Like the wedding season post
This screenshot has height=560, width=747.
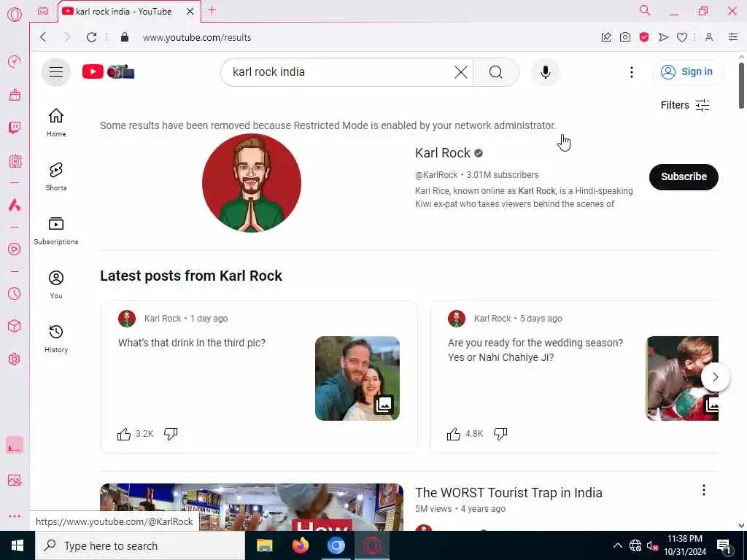454,434
